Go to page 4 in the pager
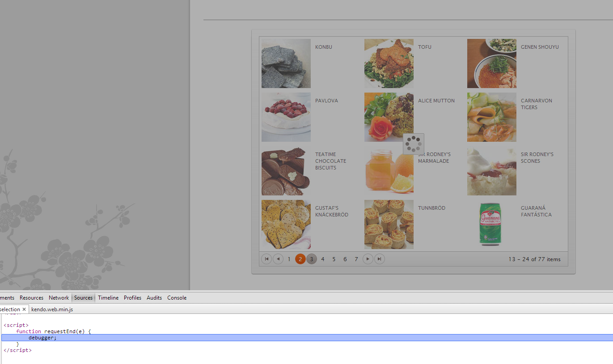The width and height of the screenshot is (613, 364). pyautogui.click(x=323, y=259)
